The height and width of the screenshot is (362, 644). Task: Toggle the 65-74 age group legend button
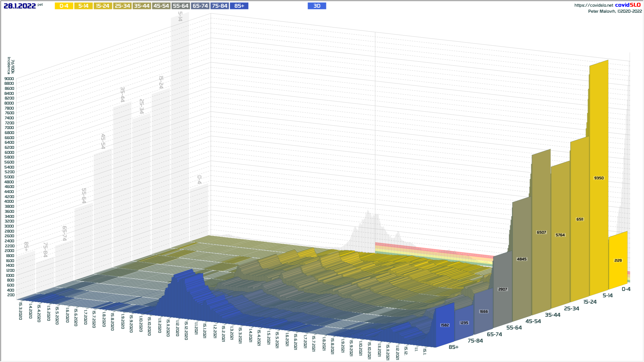coord(200,6)
